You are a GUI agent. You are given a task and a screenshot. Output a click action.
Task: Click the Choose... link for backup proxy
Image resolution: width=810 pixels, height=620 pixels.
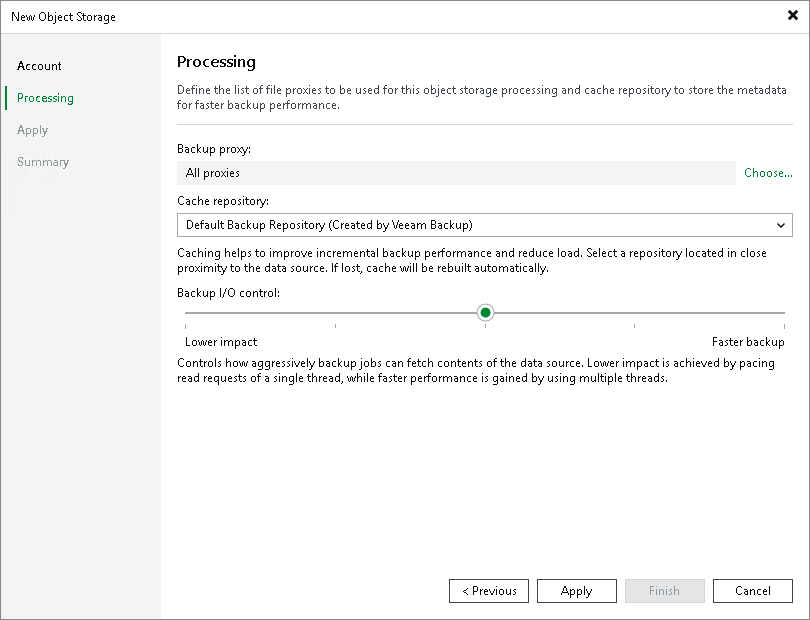click(767, 173)
